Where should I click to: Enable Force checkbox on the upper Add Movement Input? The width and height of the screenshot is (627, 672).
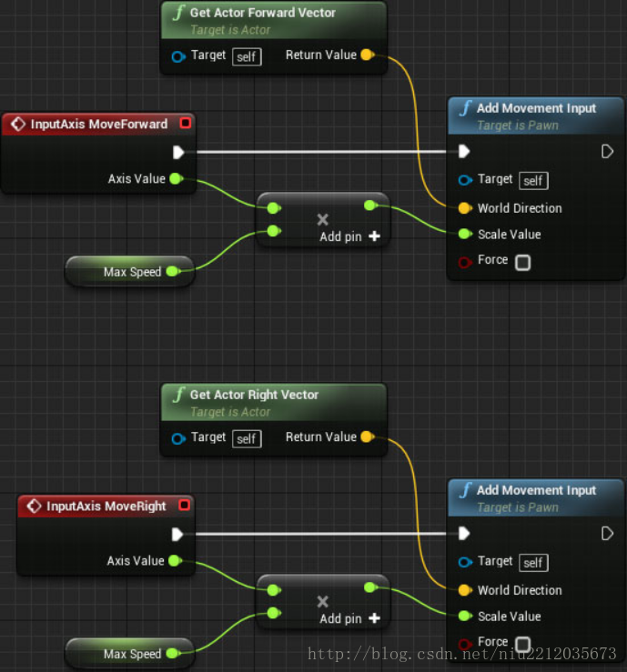522,262
